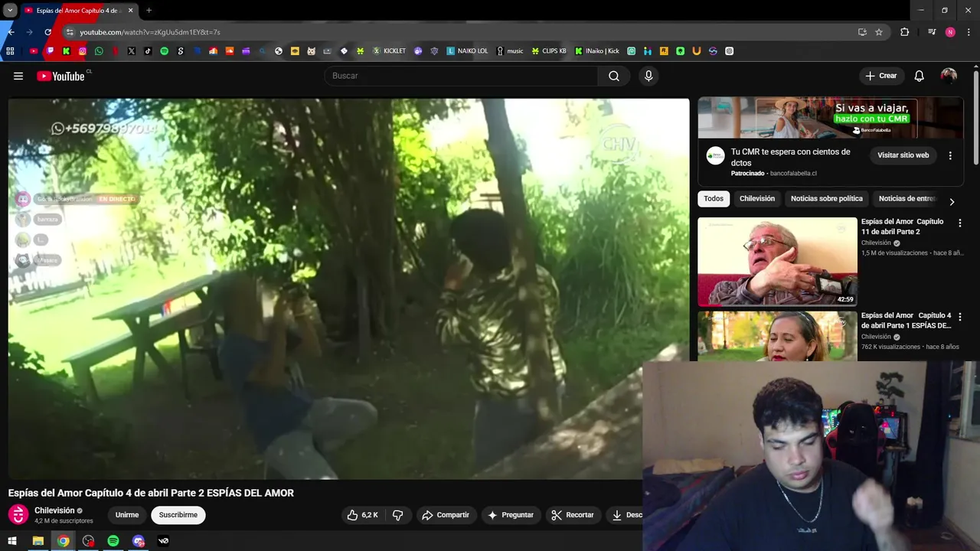Open YouTube notifications bell

920,76
